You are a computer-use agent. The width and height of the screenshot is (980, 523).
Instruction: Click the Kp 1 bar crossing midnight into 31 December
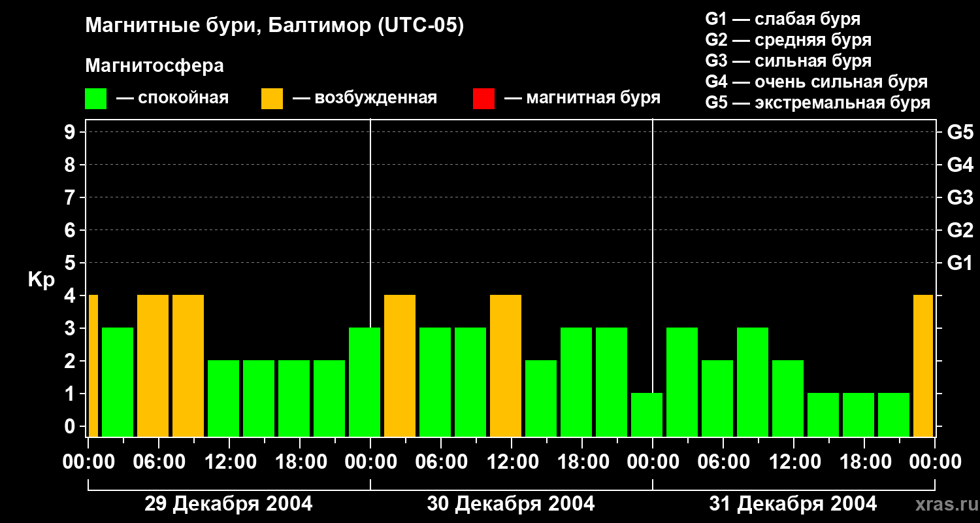click(647, 414)
